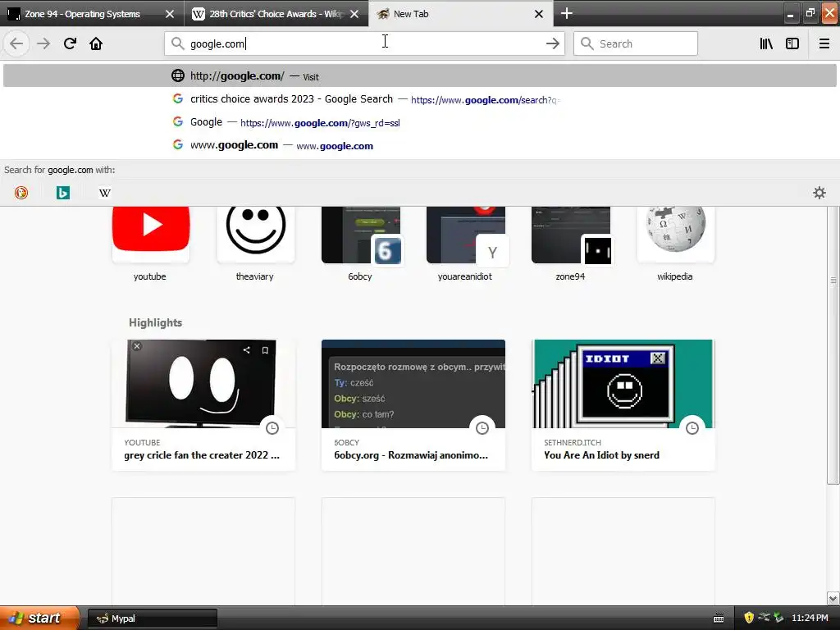840x630 pixels.
Task: Click magnifier icon in the search box
Action: [x=587, y=43]
